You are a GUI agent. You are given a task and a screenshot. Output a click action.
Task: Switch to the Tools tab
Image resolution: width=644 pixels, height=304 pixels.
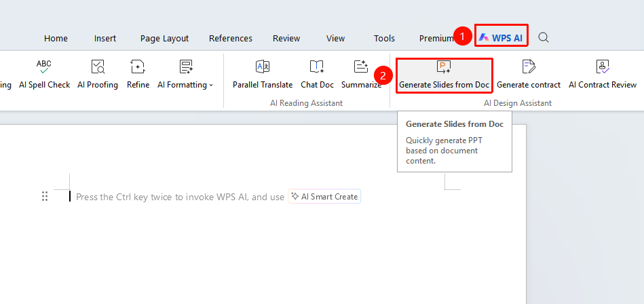point(384,38)
